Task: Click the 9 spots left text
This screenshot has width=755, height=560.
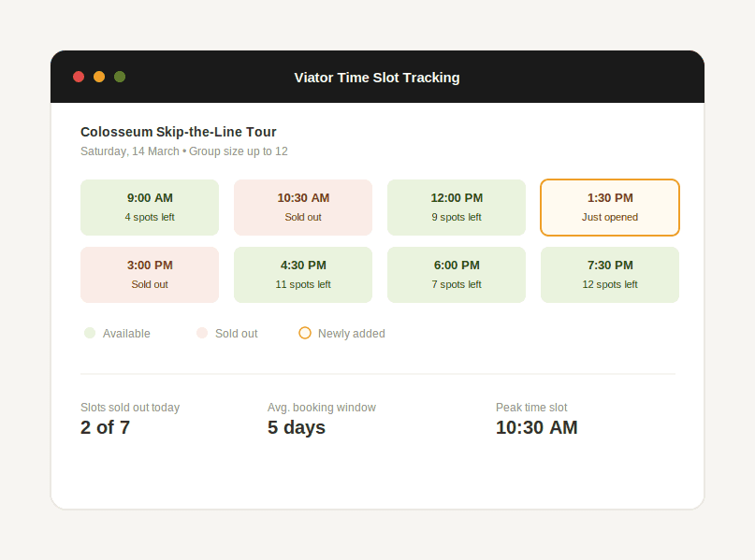Action: (457, 217)
